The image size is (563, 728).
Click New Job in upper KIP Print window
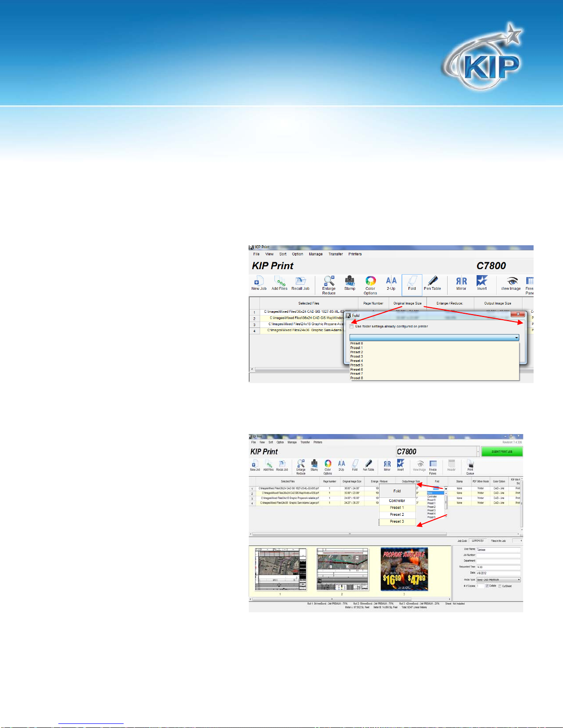[258, 283]
